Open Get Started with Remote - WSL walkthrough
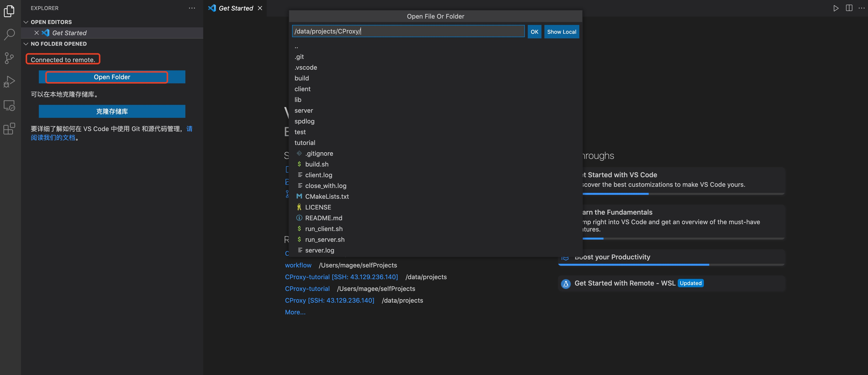This screenshot has height=375, width=868. pyautogui.click(x=671, y=284)
